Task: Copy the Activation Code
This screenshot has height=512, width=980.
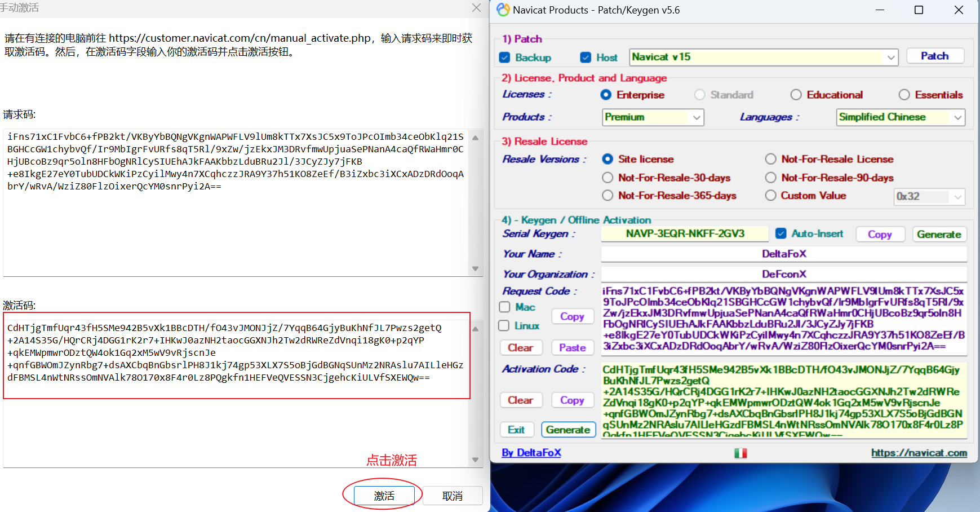Action: 572,400
